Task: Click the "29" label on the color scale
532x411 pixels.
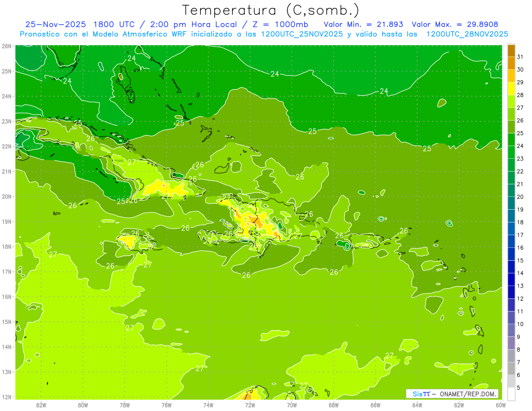Action: point(520,82)
